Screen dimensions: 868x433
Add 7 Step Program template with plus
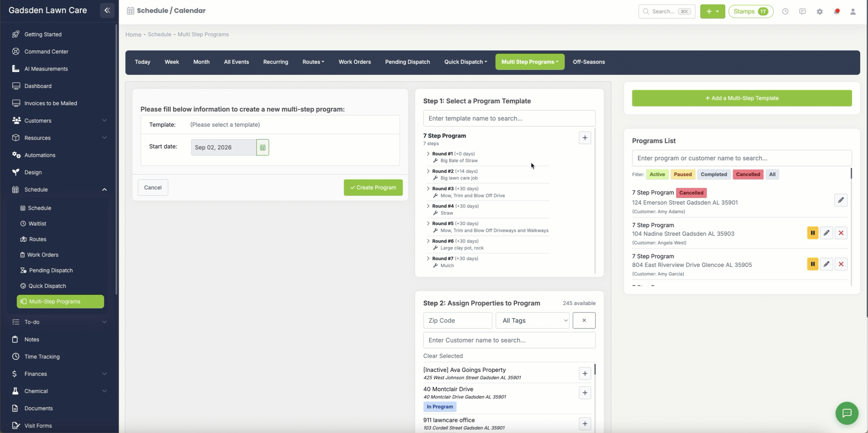[x=585, y=138]
